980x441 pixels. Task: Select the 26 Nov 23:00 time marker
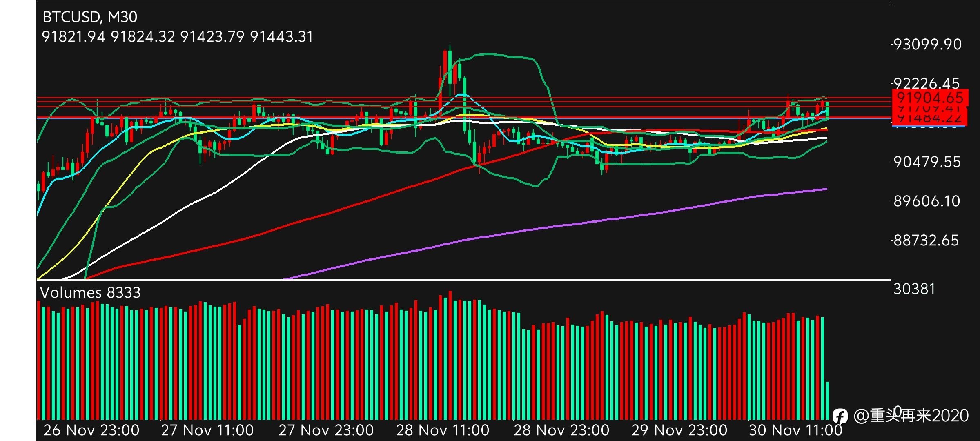pos(91,430)
